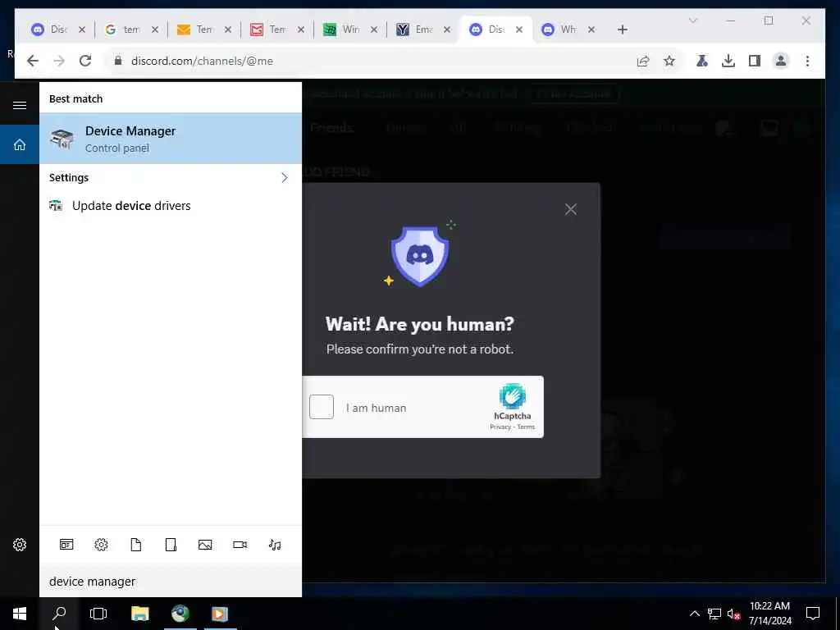This screenshot has height=630, width=840.
Task: Open File Explorer from taskbar
Action: [x=139, y=614]
